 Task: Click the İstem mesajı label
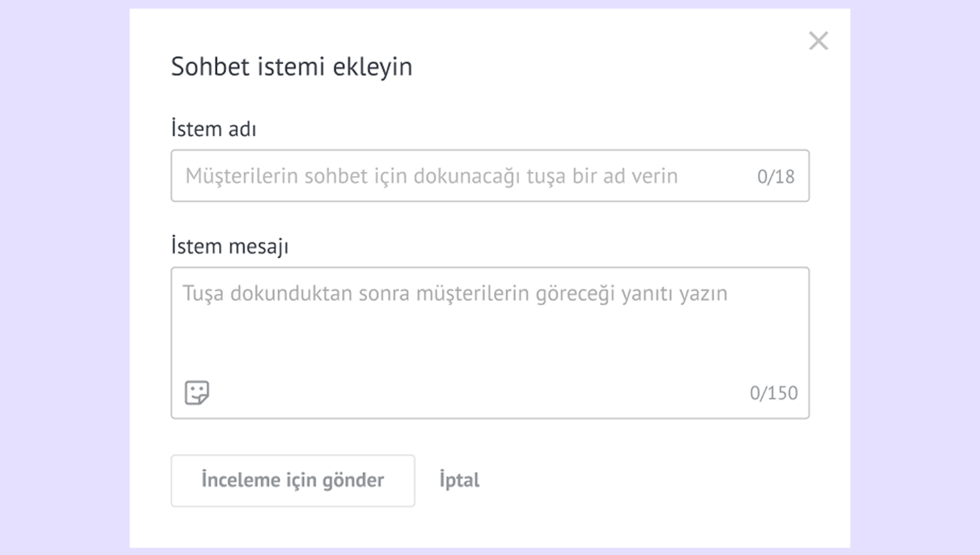tap(230, 246)
